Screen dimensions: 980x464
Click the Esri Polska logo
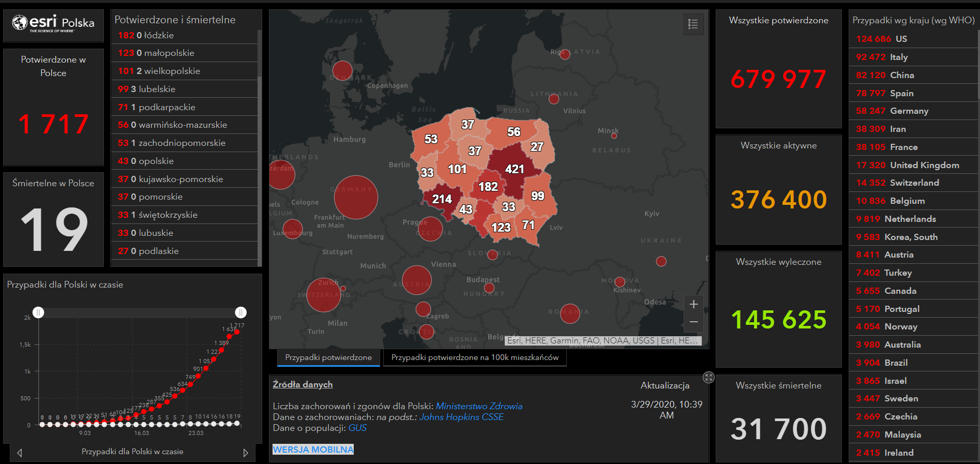(x=53, y=23)
